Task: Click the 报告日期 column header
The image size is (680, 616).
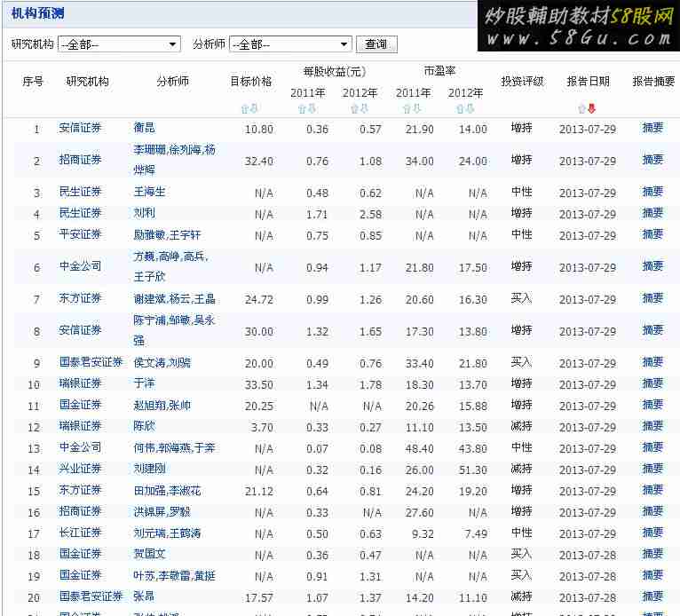Action: 588,81
